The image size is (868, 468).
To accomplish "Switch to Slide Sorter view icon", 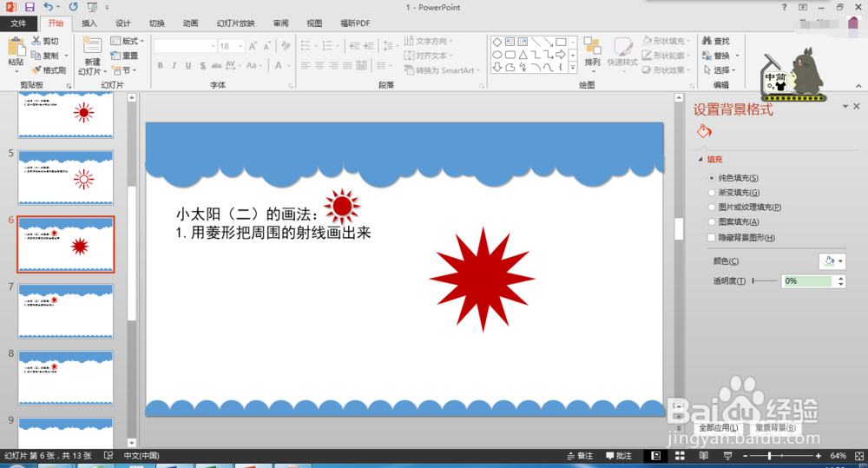I will 680,456.
